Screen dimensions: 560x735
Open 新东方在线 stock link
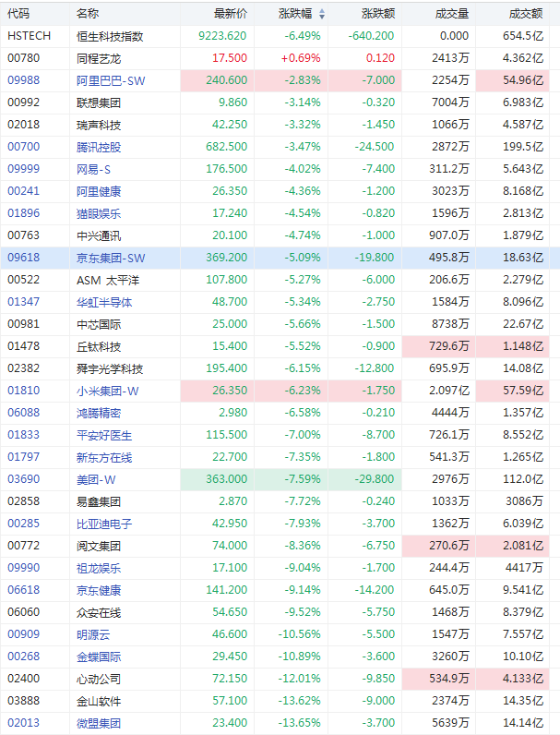[104, 457]
